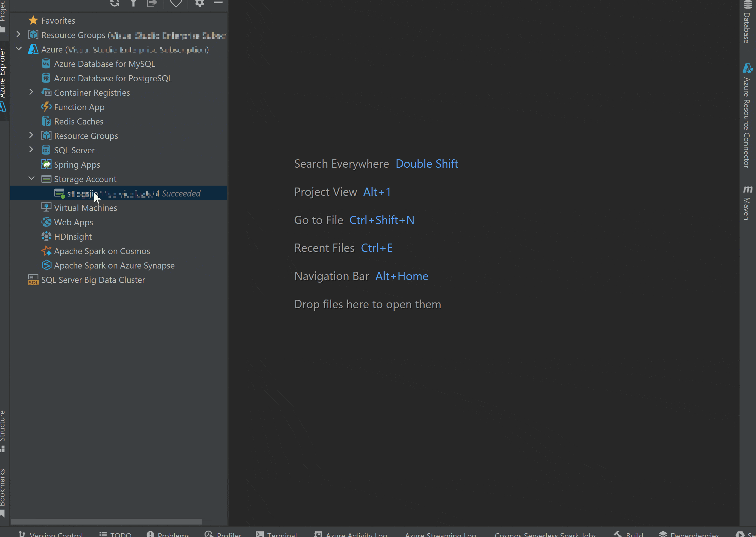
Task: Click the Azure Explorer horizontal scrollbar
Action: coord(106,521)
